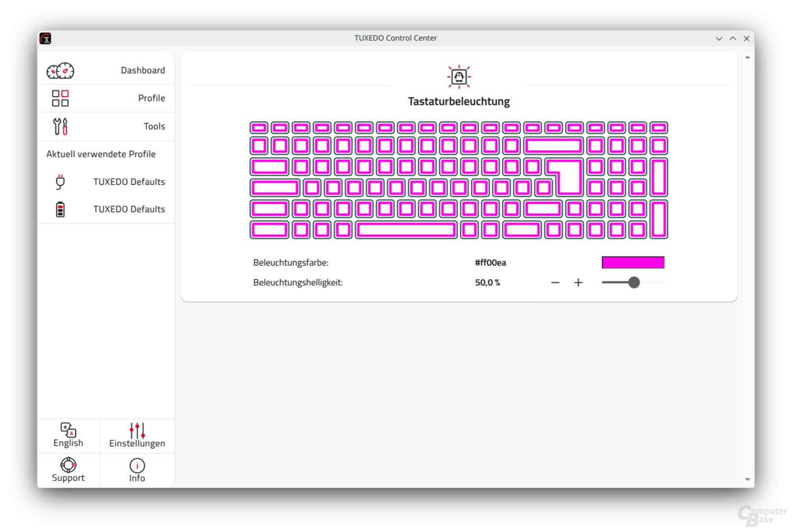Click the Support lifebuoy icon
Viewport: 792px width, 532px height.
(x=68, y=465)
